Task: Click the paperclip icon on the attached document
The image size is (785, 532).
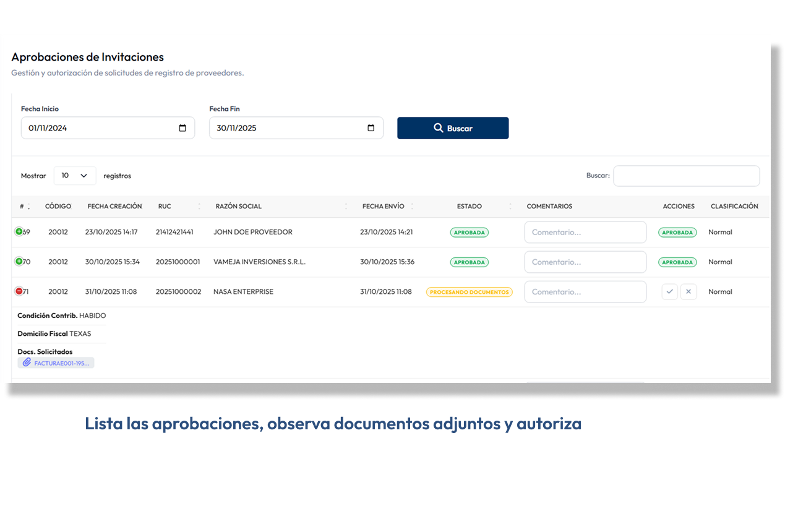Action: (25, 363)
